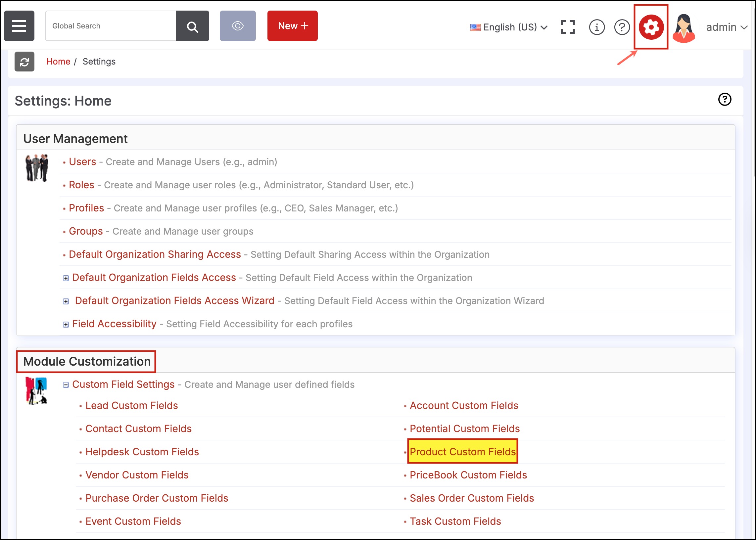
Task: Open Account Custom Fields
Action: point(464,406)
